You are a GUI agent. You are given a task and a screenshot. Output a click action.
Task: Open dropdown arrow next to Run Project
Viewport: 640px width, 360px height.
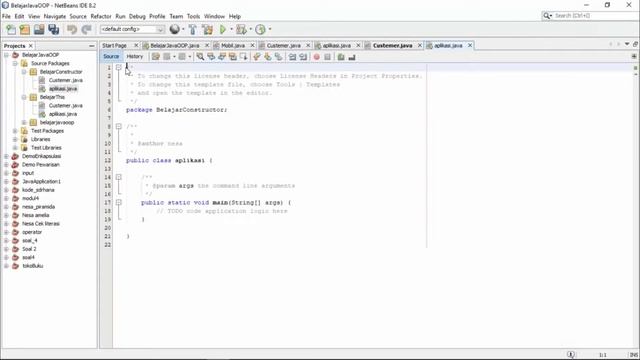coord(231,29)
